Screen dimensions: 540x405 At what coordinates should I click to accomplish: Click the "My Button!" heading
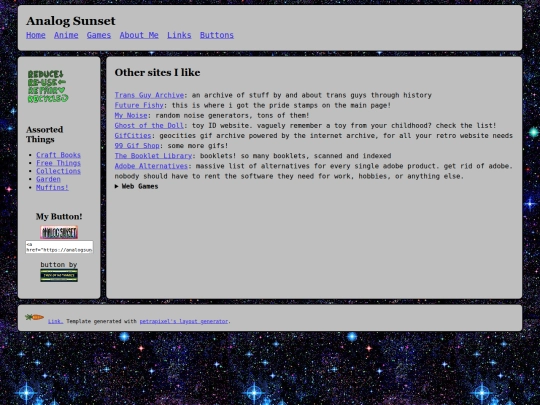pos(59,217)
